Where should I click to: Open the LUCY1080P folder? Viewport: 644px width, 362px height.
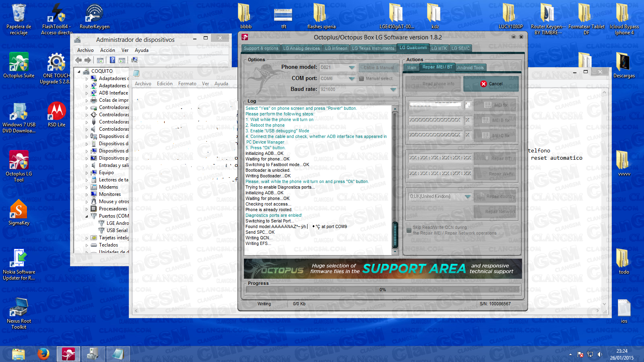(510, 16)
